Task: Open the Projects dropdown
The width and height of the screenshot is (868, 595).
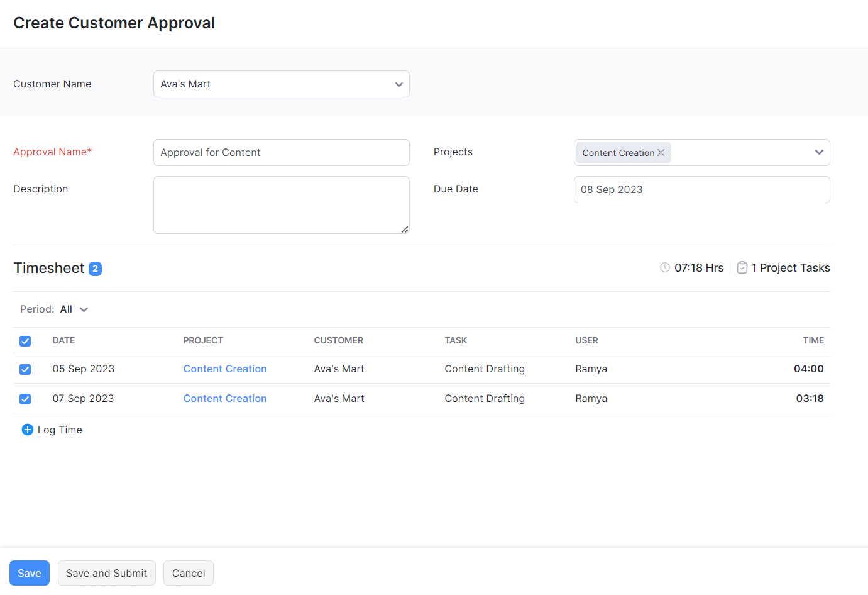Action: 819,152
